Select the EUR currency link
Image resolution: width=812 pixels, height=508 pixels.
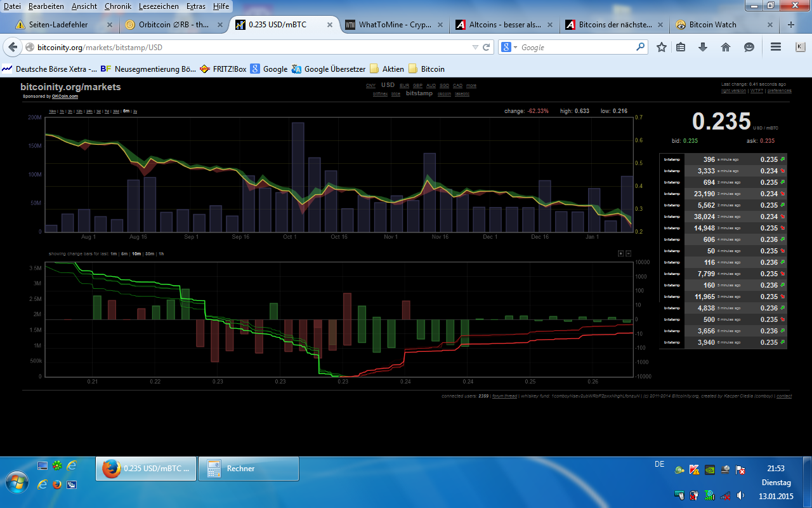(x=404, y=85)
